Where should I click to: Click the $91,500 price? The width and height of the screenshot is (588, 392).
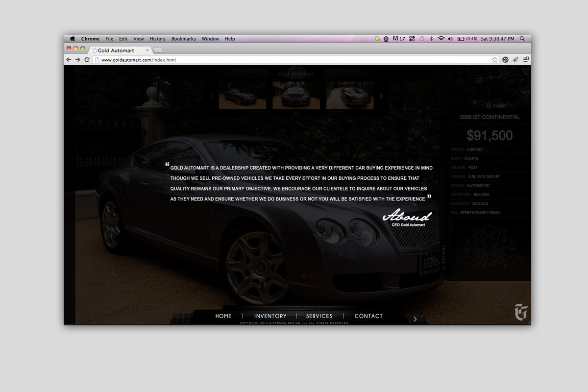click(x=490, y=135)
